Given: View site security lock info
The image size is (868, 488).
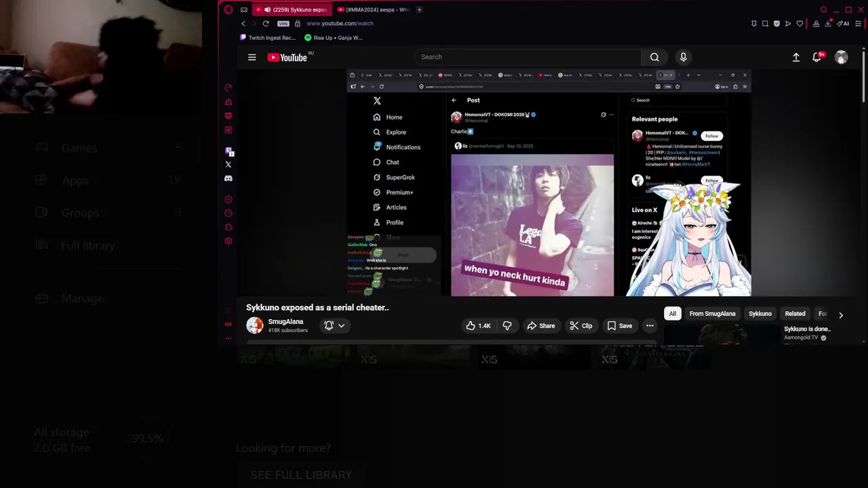Looking at the screenshot, I should pos(297,24).
